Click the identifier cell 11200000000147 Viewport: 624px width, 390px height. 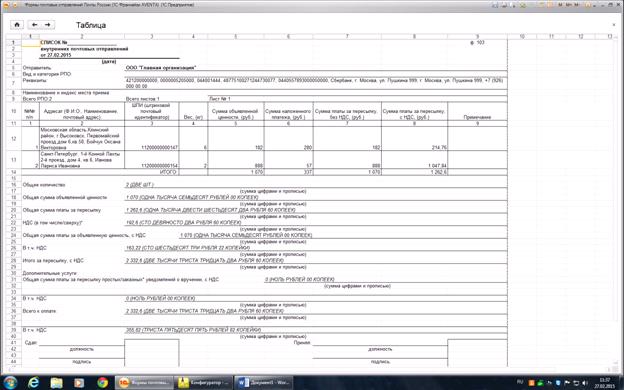(152, 138)
